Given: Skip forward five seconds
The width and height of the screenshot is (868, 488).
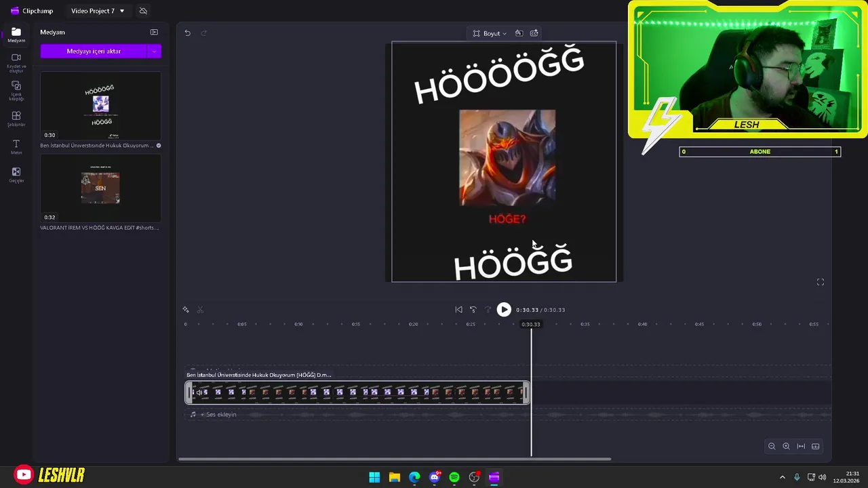Looking at the screenshot, I should click(x=488, y=310).
